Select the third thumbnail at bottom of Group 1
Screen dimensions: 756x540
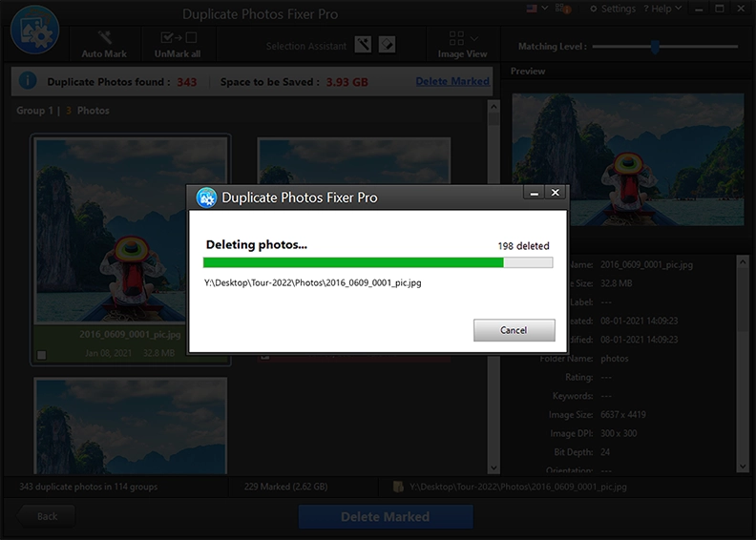pos(131,426)
